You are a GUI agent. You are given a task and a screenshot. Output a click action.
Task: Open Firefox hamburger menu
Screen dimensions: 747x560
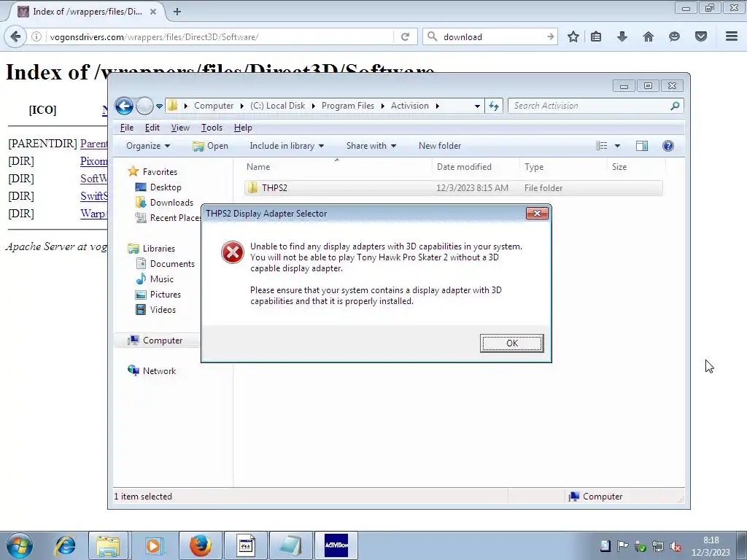click(732, 36)
